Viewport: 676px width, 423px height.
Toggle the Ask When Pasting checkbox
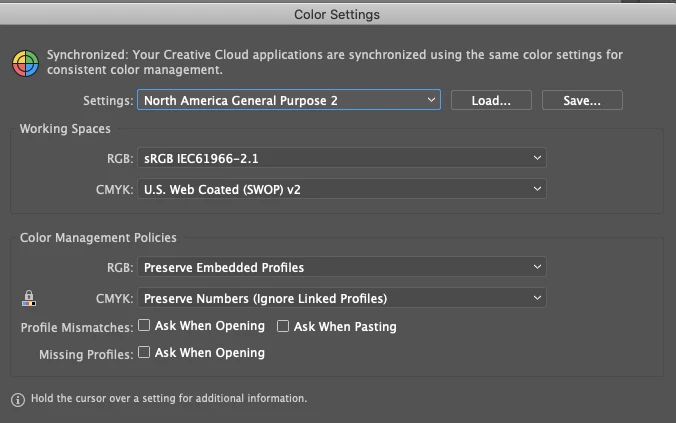click(284, 326)
